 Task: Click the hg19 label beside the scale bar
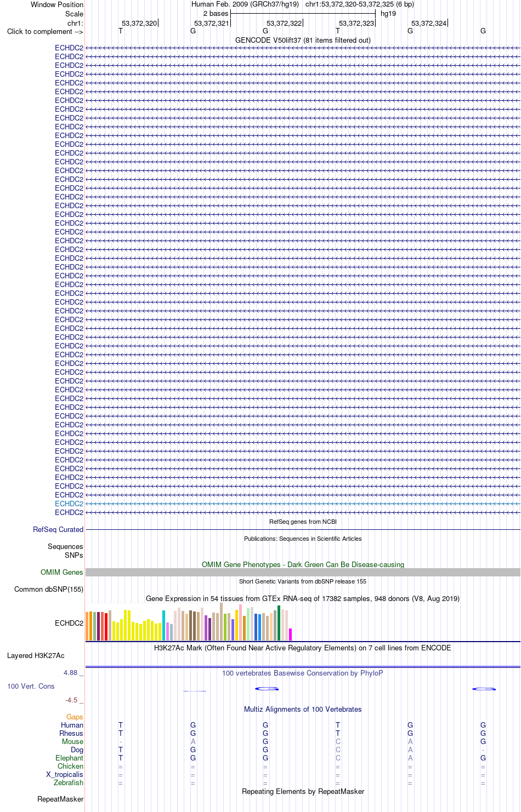[x=388, y=14]
